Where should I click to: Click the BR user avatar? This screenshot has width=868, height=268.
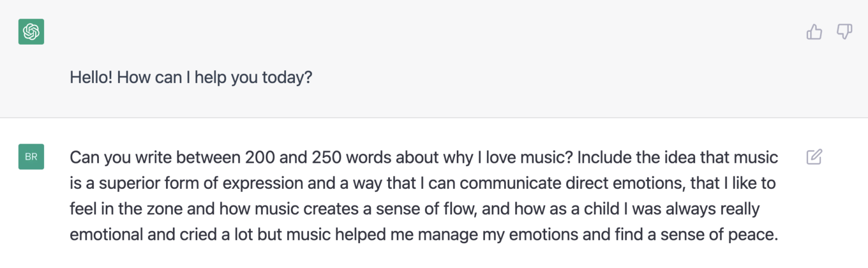click(x=31, y=157)
